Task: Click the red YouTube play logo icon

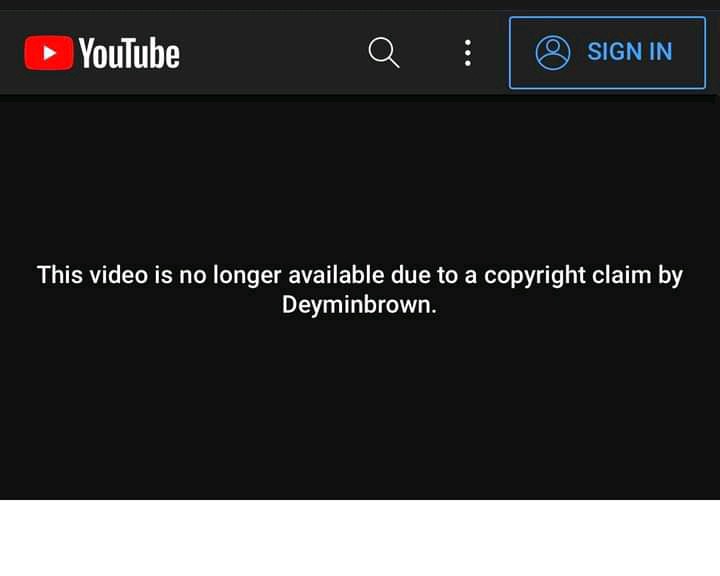Action: pos(49,53)
